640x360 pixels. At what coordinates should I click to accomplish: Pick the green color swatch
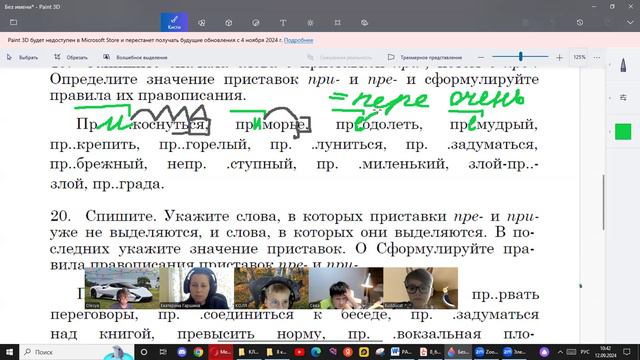(623, 131)
